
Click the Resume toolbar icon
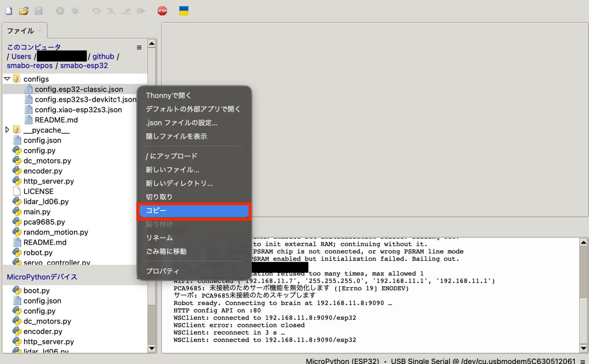(141, 11)
